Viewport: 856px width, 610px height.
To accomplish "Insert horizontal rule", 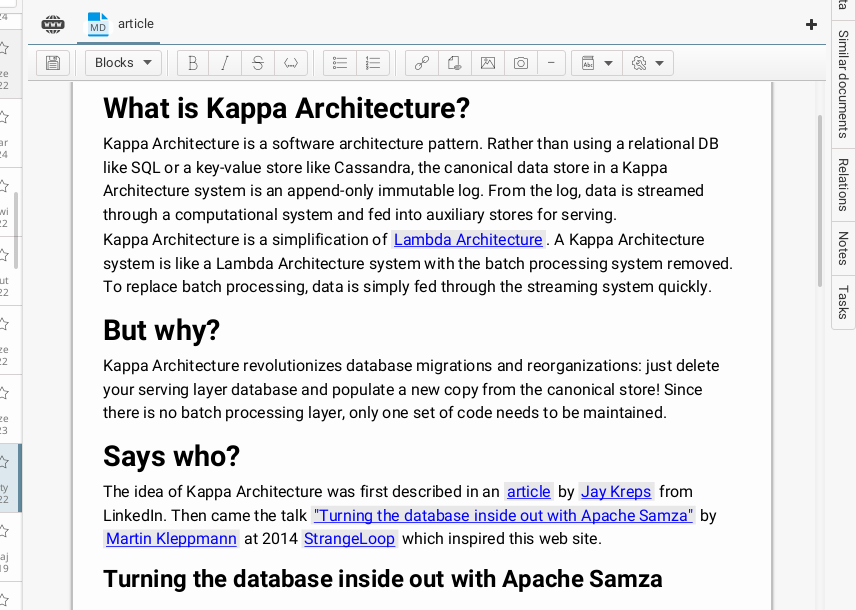I will (551, 63).
